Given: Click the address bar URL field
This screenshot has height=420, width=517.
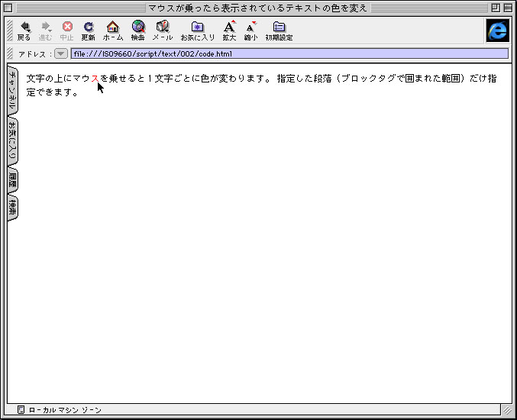Looking at the screenshot, I should click(x=289, y=54).
